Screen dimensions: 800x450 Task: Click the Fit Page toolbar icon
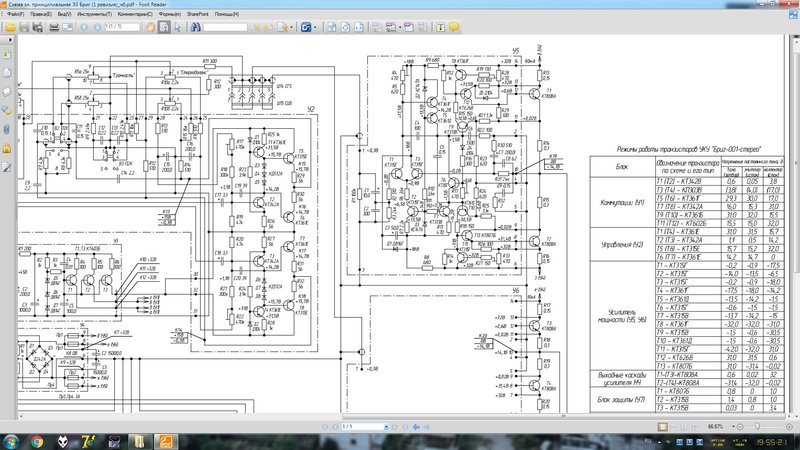(x=345, y=27)
